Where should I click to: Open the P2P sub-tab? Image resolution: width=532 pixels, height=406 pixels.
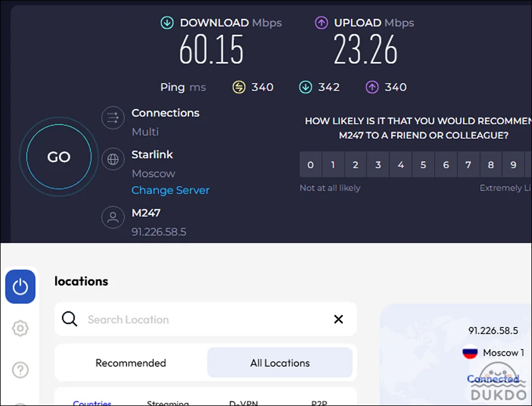pyautogui.click(x=319, y=403)
